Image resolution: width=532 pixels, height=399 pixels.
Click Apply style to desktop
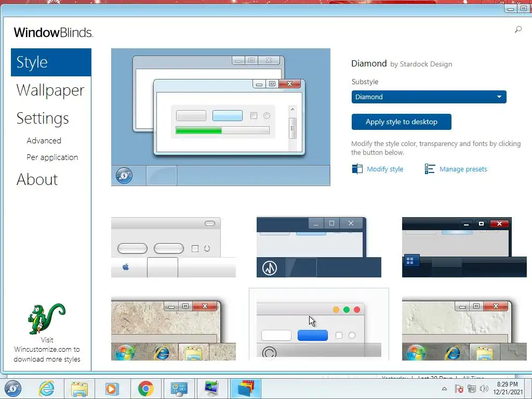pos(402,122)
